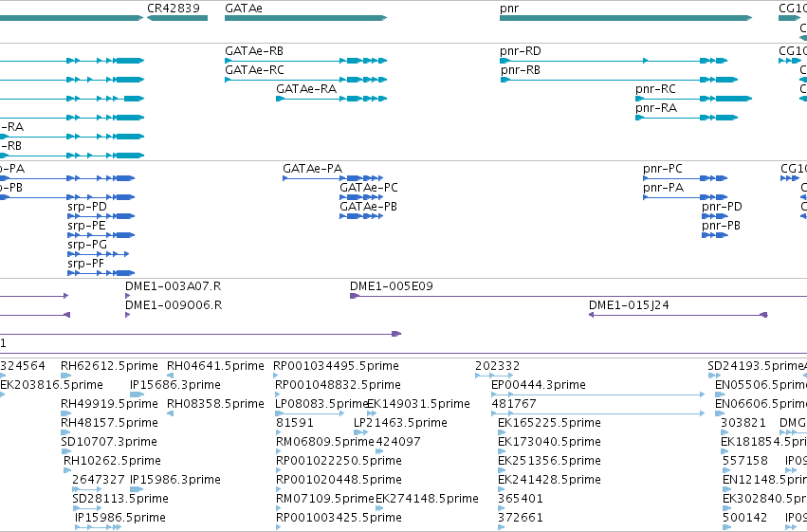The height and width of the screenshot is (532, 807).
Task: Click the GATAe-PC protein label
Action: [369, 188]
